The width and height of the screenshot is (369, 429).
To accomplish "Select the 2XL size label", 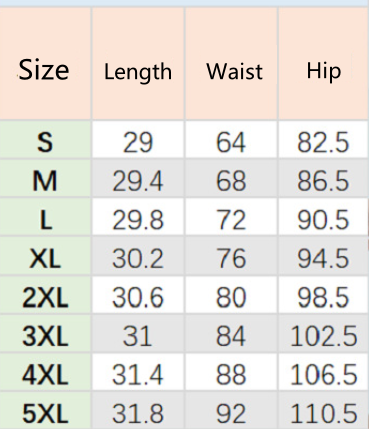I will (45, 297).
